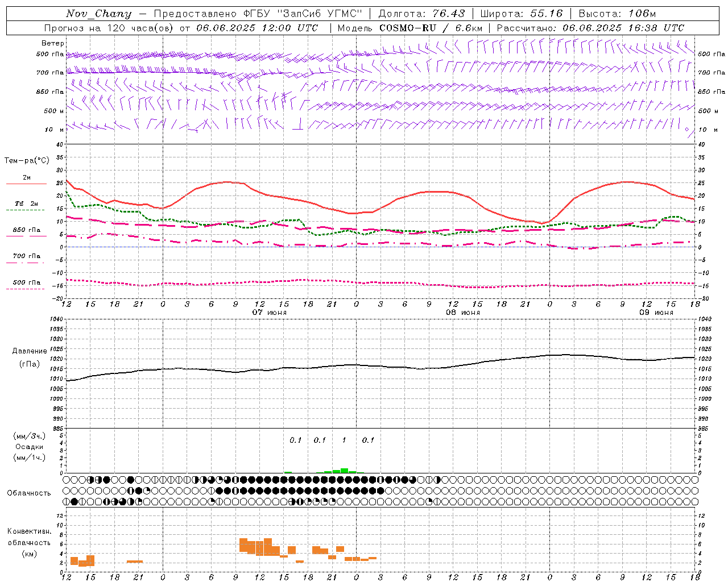Click the 08 июня date label
The image size is (728, 582).
click(x=463, y=313)
